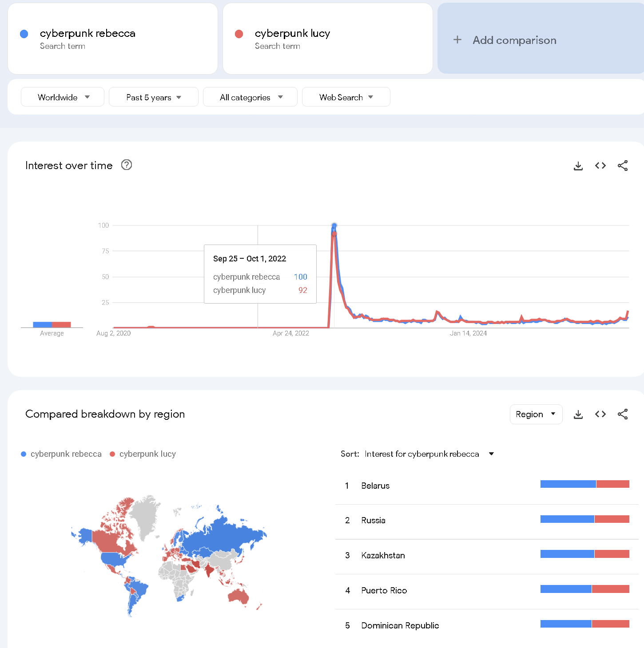Open the Past 5 years time range dropdown
Viewport: 644px width, 648px height.
pyautogui.click(x=154, y=97)
